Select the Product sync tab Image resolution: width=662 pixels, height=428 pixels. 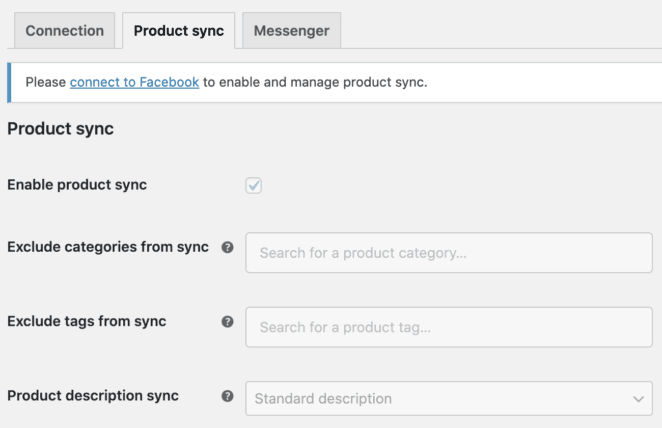pyautogui.click(x=179, y=31)
